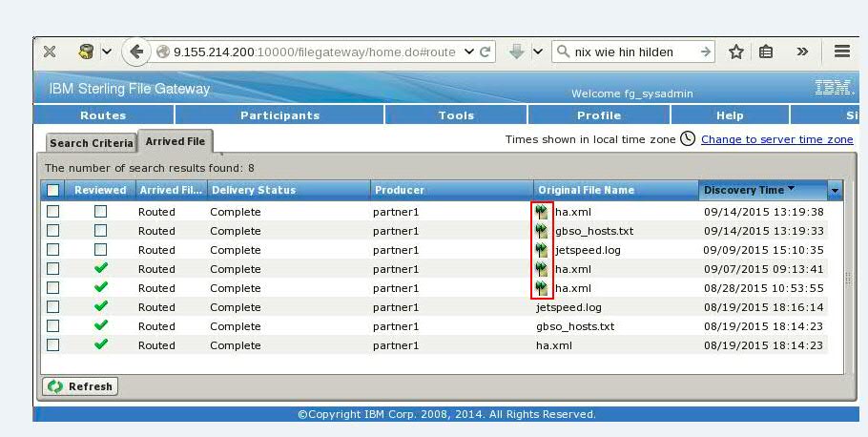Click the clock icon beside time zone text
The image size is (868, 437).
[688, 139]
